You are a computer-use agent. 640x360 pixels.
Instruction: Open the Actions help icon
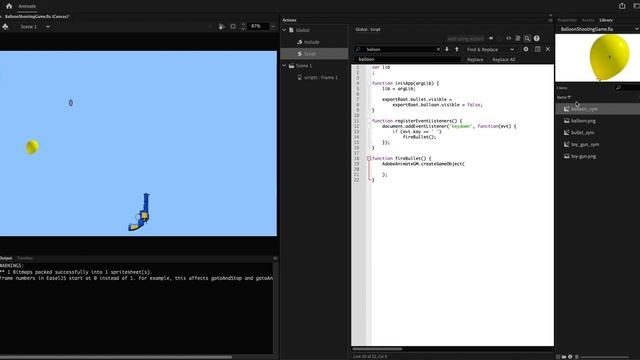(537, 38)
